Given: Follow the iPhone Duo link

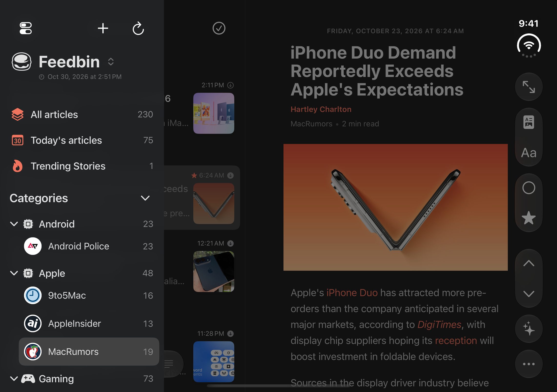Looking at the screenshot, I should (352, 293).
